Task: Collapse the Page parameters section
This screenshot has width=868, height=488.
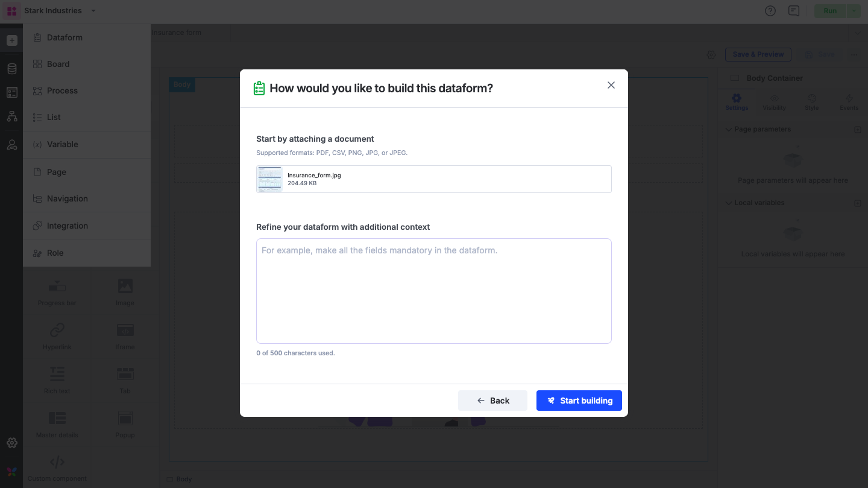Action: (x=729, y=129)
